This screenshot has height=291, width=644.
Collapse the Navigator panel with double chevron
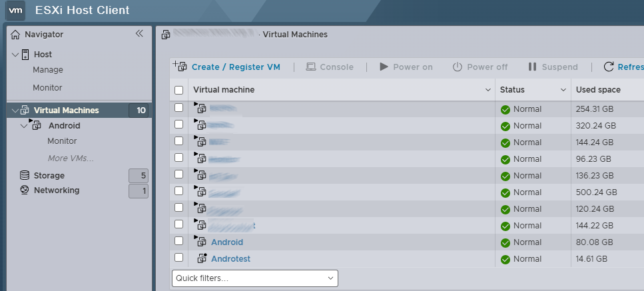click(139, 34)
